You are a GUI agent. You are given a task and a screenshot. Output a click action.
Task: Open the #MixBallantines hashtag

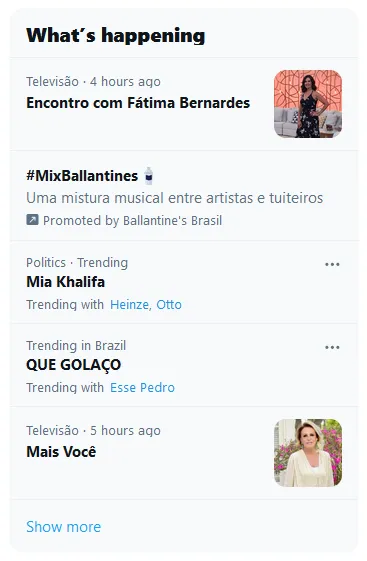82,176
